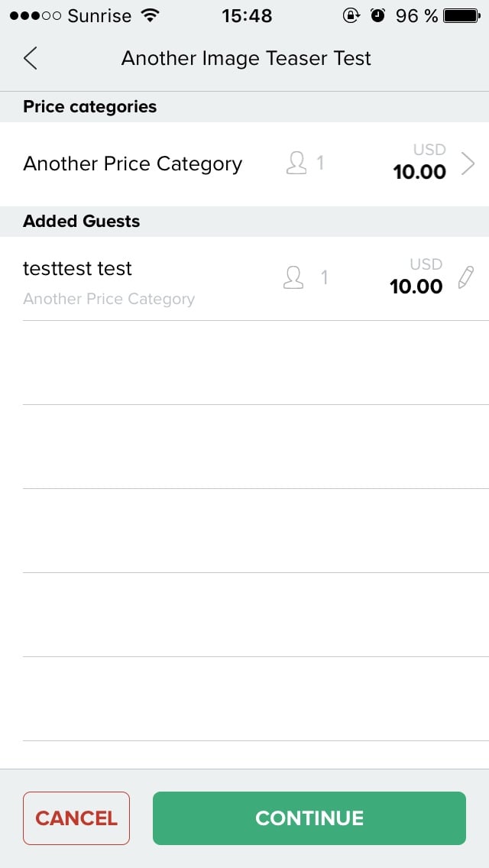The height and width of the screenshot is (868, 489).
Task: Tap the Another Image Teaser Test title
Action: pyautogui.click(x=246, y=58)
